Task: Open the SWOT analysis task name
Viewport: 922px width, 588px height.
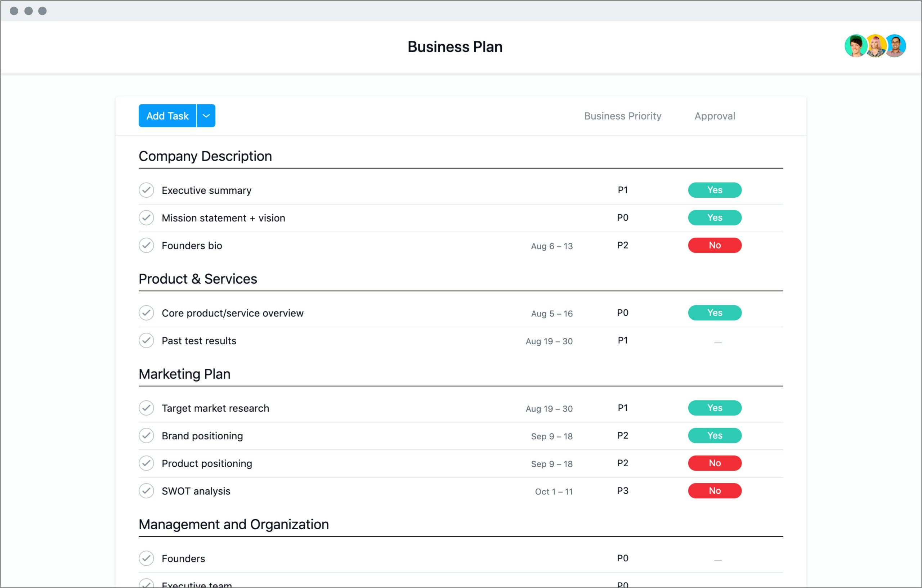Action: click(x=196, y=491)
